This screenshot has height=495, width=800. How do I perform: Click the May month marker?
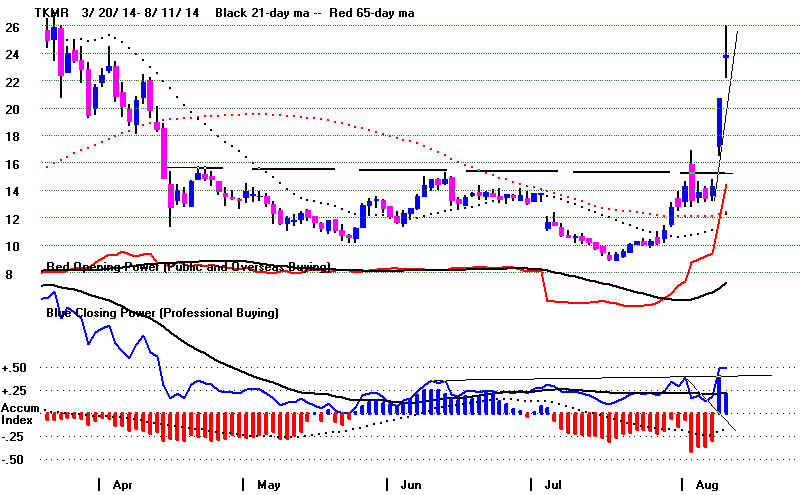click(268, 484)
